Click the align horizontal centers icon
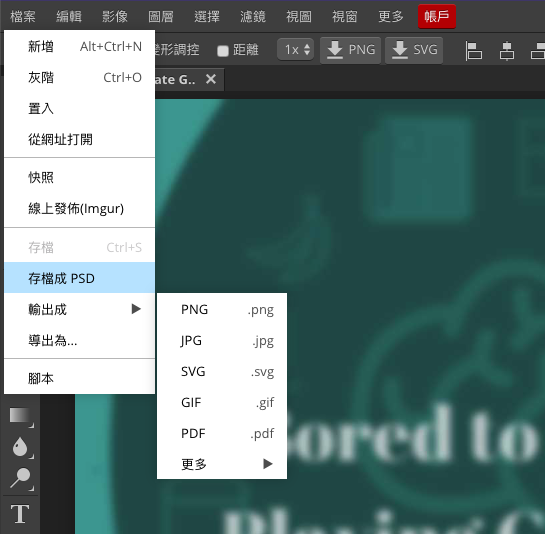Image resolution: width=545 pixels, height=534 pixels. point(507,51)
